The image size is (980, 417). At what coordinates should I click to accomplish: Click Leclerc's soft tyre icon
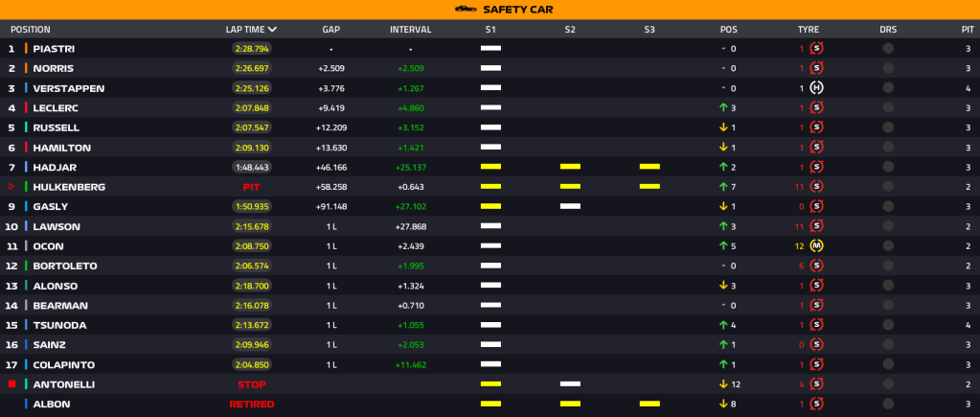(816, 107)
